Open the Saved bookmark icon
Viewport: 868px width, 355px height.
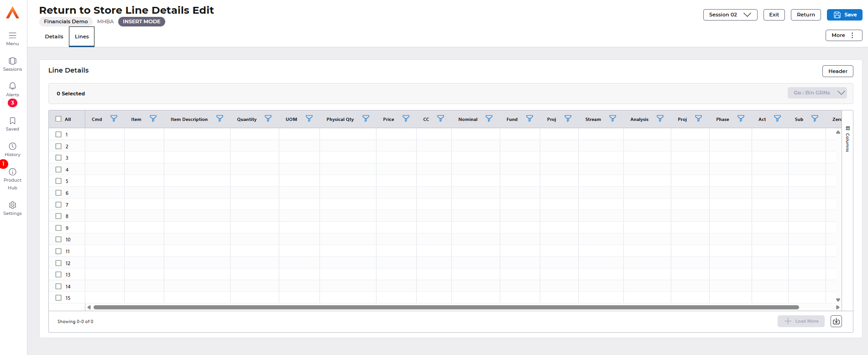pos(13,120)
